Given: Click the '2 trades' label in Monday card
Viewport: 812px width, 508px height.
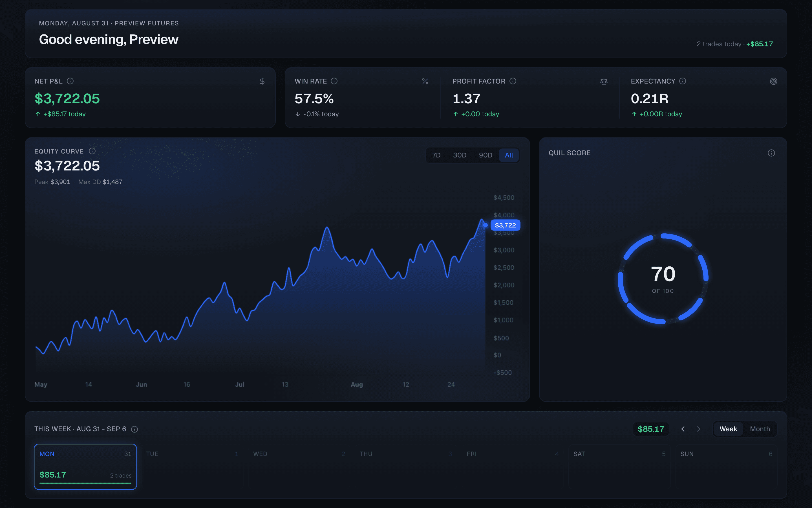Looking at the screenshot, I should [x=121, y=476].
